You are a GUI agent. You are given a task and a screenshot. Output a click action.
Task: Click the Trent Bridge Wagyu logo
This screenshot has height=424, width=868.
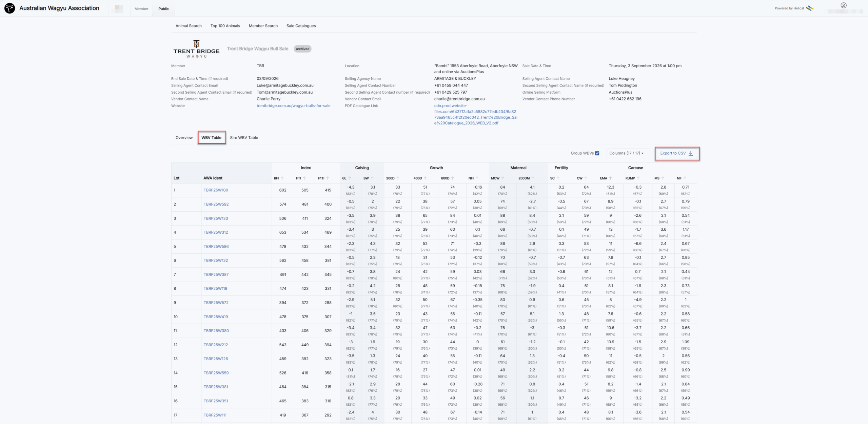click(x=196, y=49)
